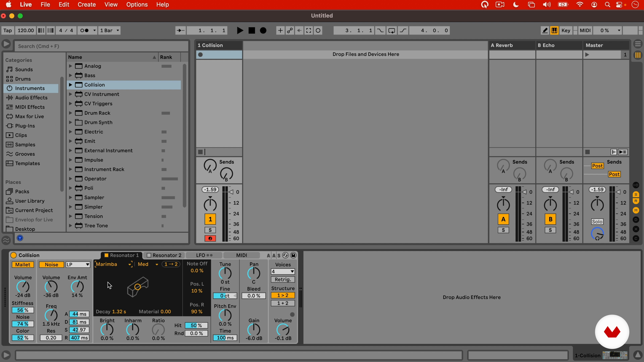Open the LFO tab
The image size is (644, 362).
point(204,255)
